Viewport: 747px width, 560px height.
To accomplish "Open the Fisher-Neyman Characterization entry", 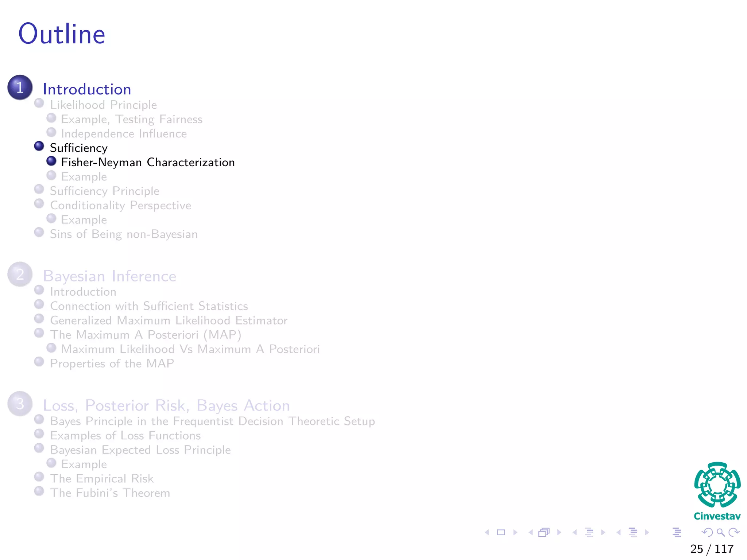I will (x=148, y=162).
